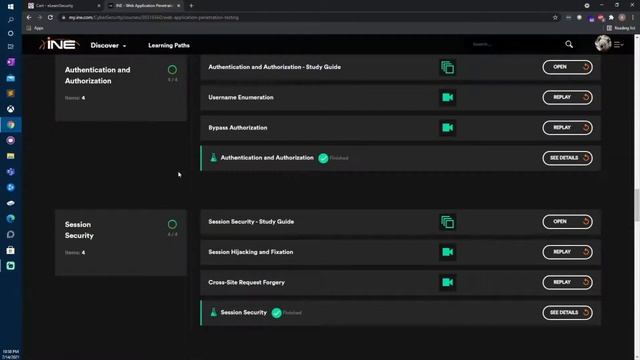Click the Session Hijacking and Fixation title
This screenshot has width=640, height=360.
[x=251, y=252]
